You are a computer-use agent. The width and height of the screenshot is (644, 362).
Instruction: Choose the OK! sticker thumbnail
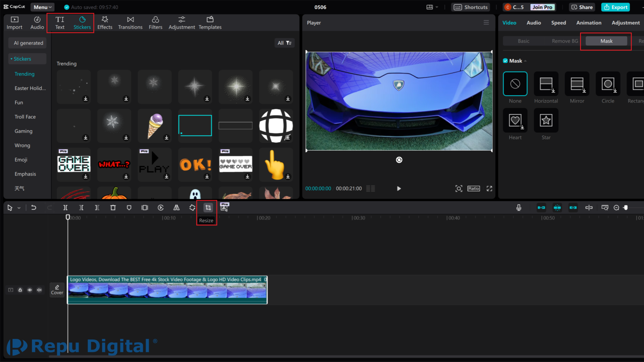click(195, 165)
